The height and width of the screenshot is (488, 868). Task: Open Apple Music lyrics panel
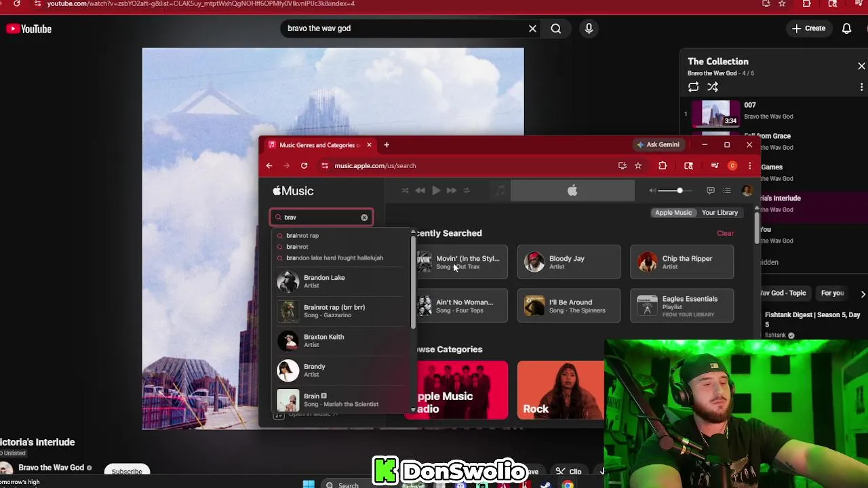[x=710, y=190]
